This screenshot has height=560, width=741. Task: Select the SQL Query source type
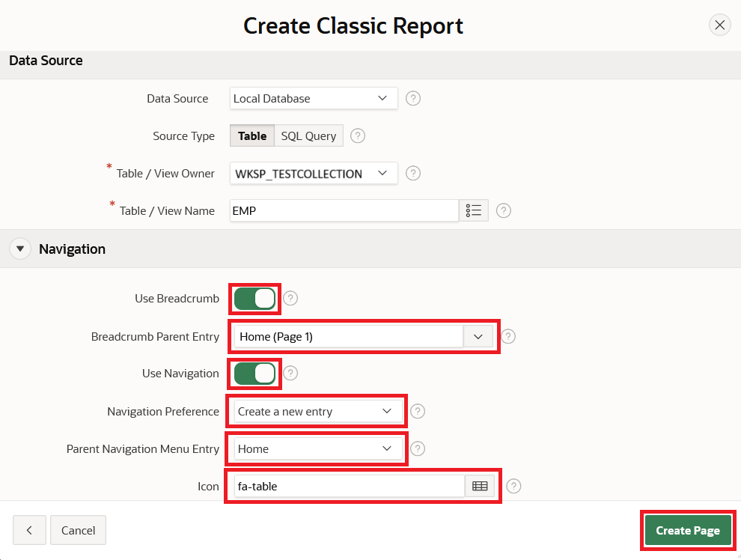click(x=308, y=136)
